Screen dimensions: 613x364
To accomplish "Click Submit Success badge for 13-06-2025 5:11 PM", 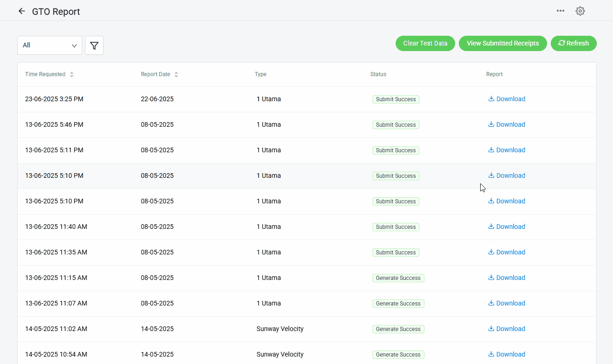I will [x=396, y=150].
